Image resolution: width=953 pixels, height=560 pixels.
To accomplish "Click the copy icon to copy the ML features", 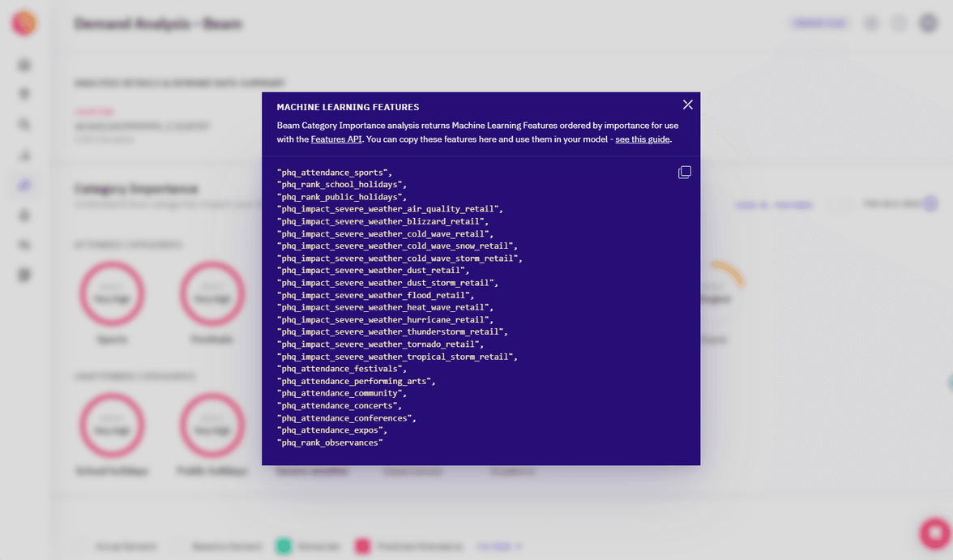I will click(685, 171).
